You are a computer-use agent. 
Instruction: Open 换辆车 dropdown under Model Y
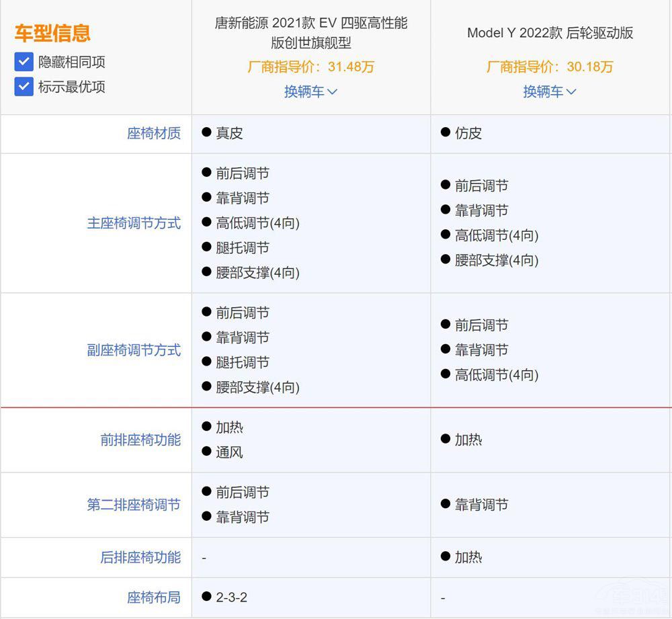pyautogui.click(x=550, y=91)
